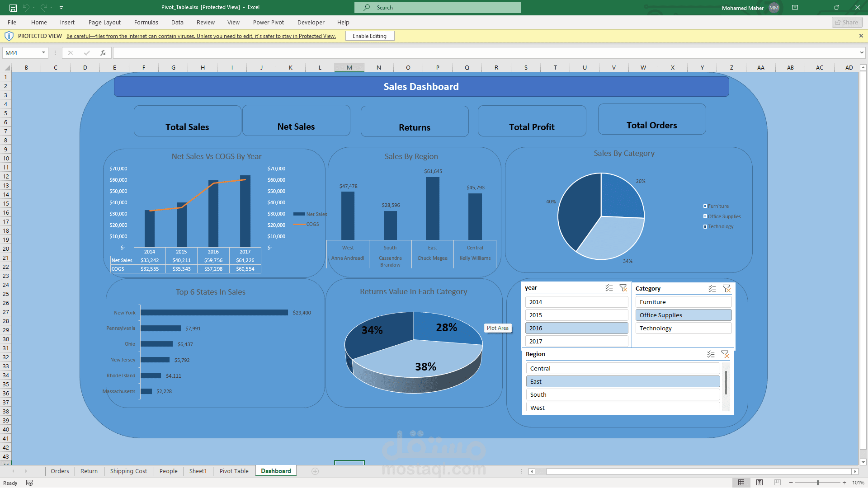The width and height of the screenshot is (868, 488).
Task: Click the zoom slider handle
Action: (818, 483)
